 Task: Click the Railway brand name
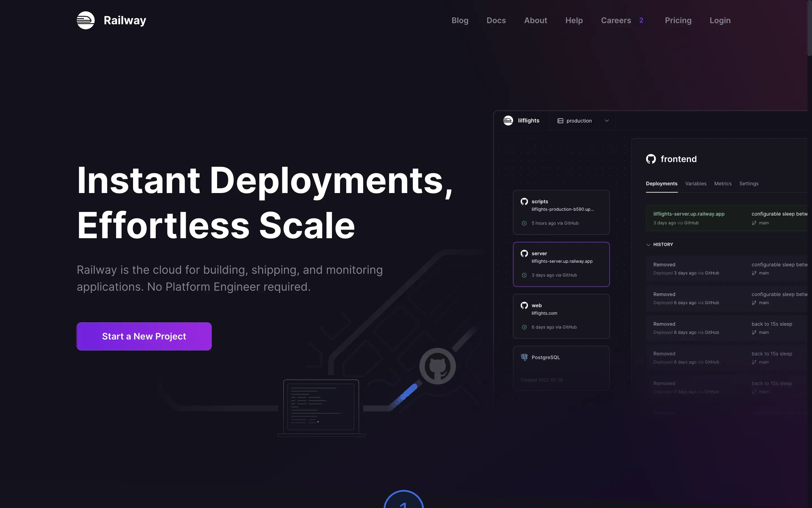tap(125, 20)
